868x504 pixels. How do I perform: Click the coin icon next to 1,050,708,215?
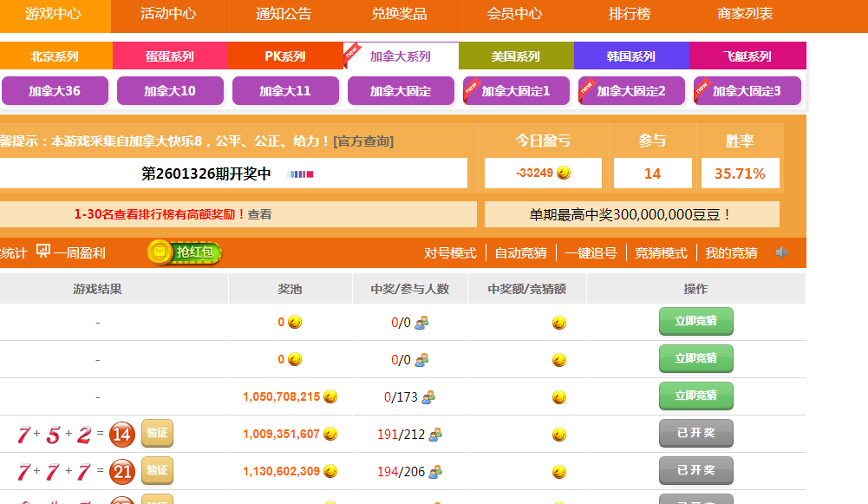pyautogui.click(x=330, y=396)
